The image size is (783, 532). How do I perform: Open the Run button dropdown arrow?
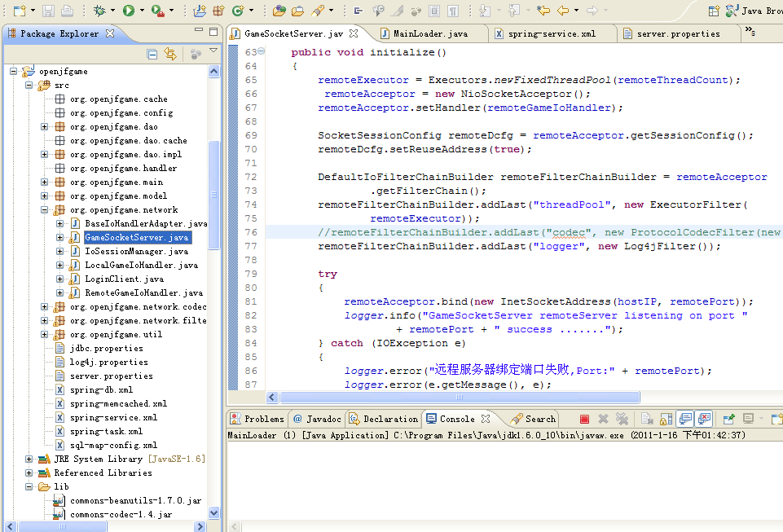tap(142, 11)
